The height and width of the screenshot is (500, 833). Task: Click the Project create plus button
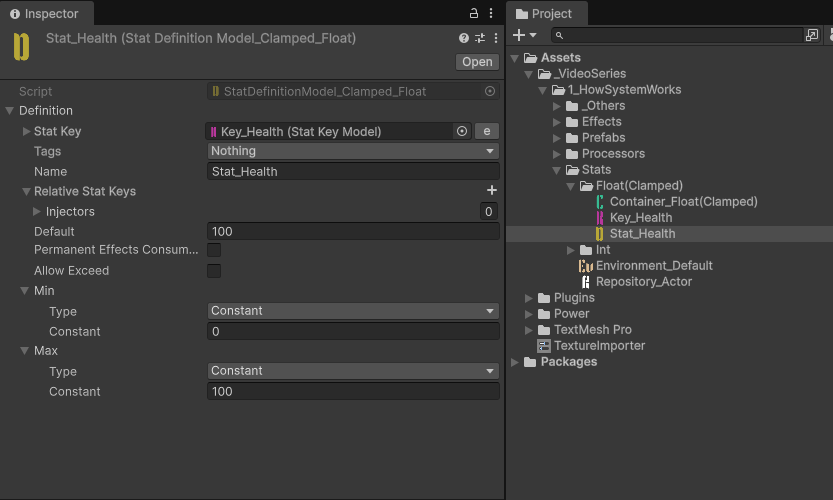(x=518, y=35)
